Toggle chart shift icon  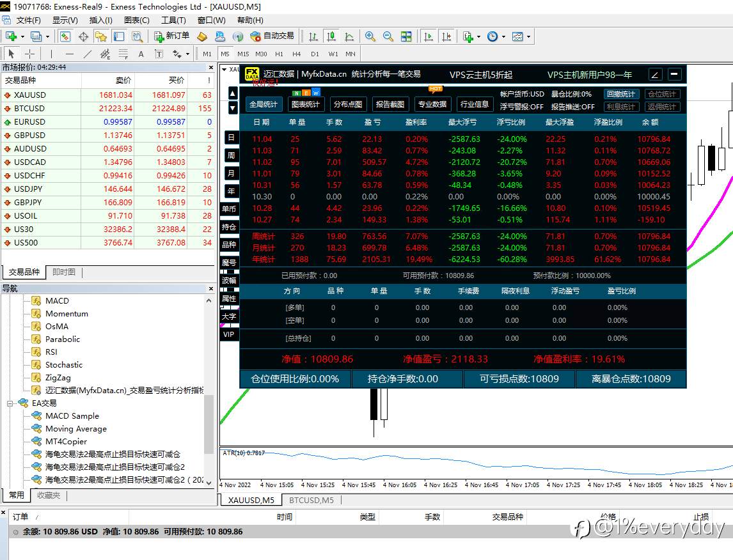pyautogui.click(x=446, y=36)
